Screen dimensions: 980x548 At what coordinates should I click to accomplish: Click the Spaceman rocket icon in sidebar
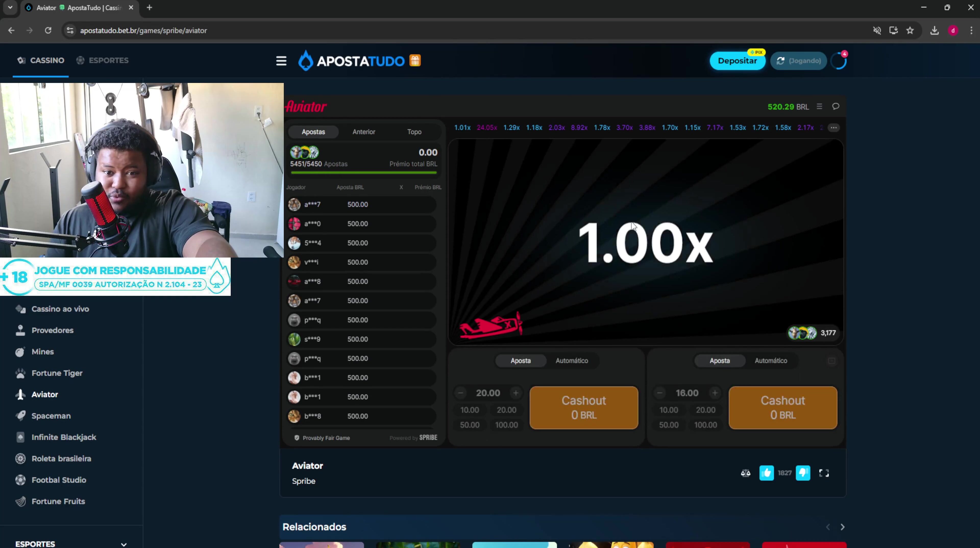point(20,416)
